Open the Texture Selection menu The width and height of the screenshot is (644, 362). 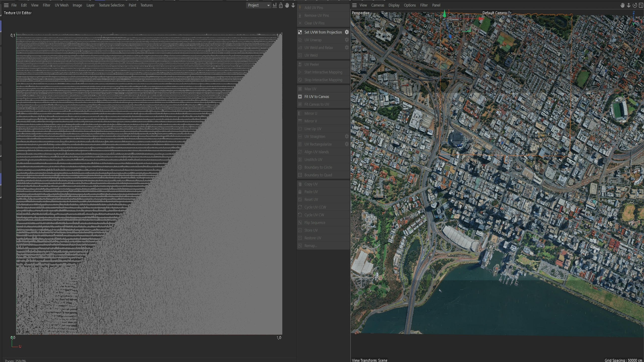[111, 5]
